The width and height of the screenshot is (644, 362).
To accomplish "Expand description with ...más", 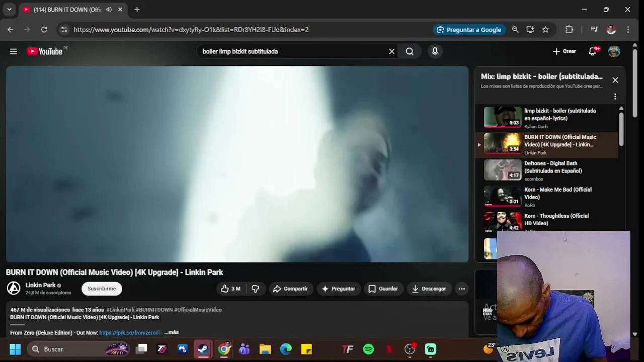I will click(x=171, y=332).
